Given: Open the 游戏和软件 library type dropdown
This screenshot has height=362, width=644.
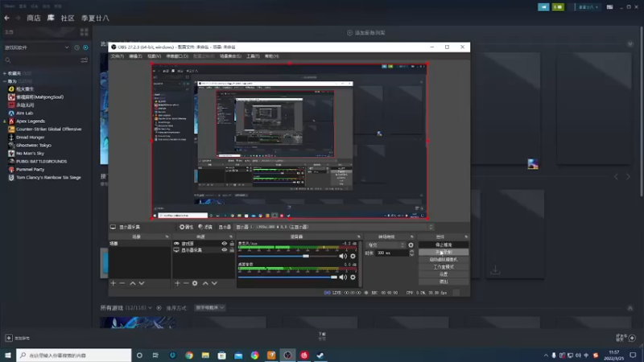Looking at the screenshot, I should pos(37,47).
